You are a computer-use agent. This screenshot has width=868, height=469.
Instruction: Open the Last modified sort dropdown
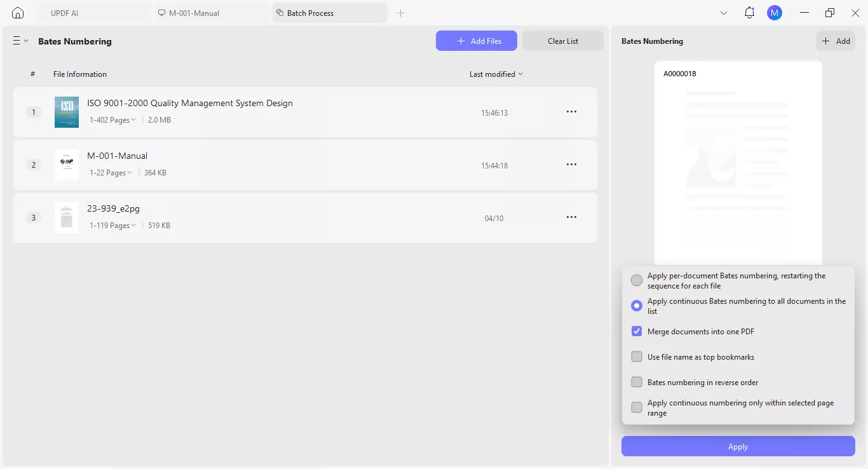pos(496,74)
